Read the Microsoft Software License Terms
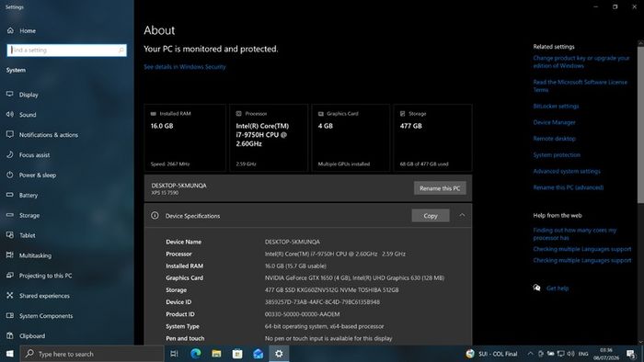The image size is (644, 362). tap(581, 86)
